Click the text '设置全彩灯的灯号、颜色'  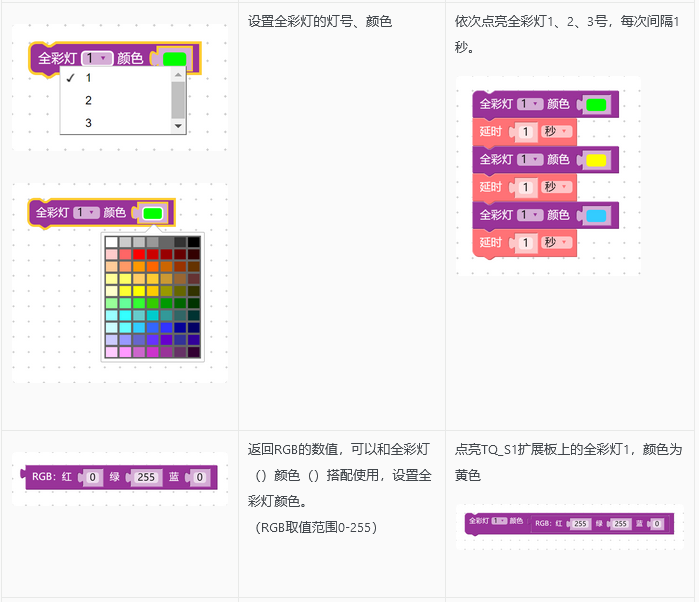pyautogui.click(x=320, y=21)
